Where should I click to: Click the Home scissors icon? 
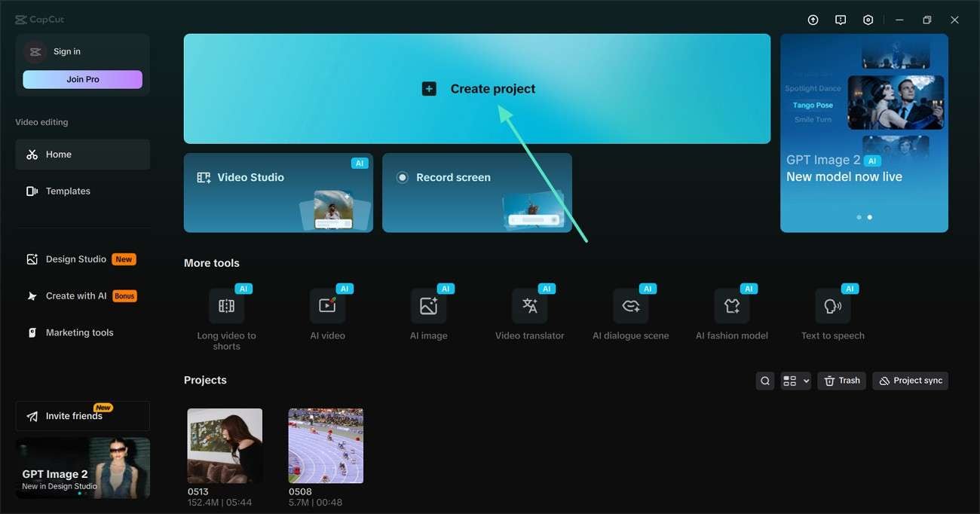click(x=32, y=155)
